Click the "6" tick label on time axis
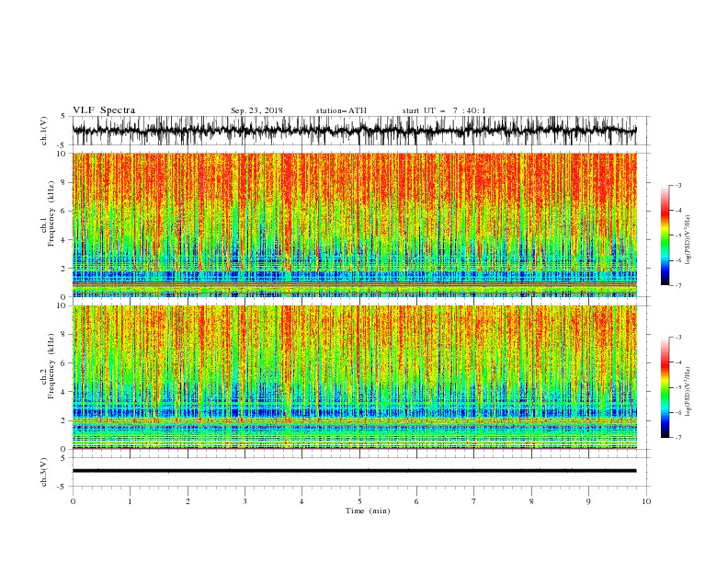 tap(416, 501)
